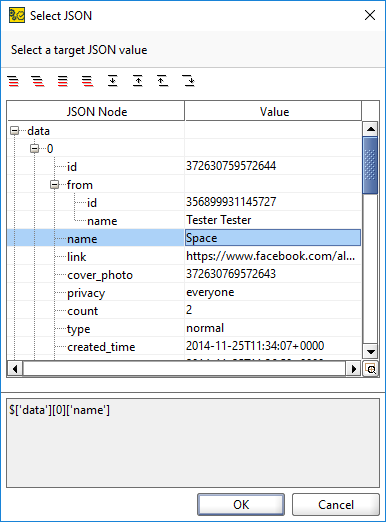Click the second red-lined staircase toolbar icon

click(38, 81)
